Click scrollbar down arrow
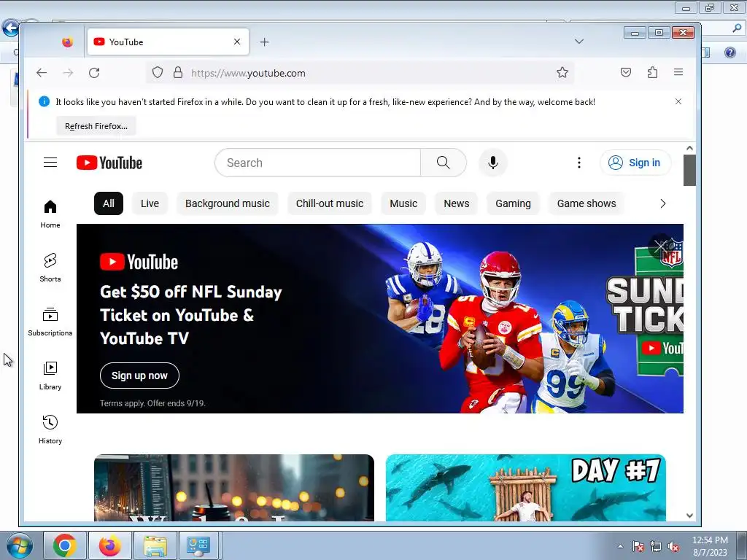Viewport: 747px width, 560px height. click(x=689, y=516)
